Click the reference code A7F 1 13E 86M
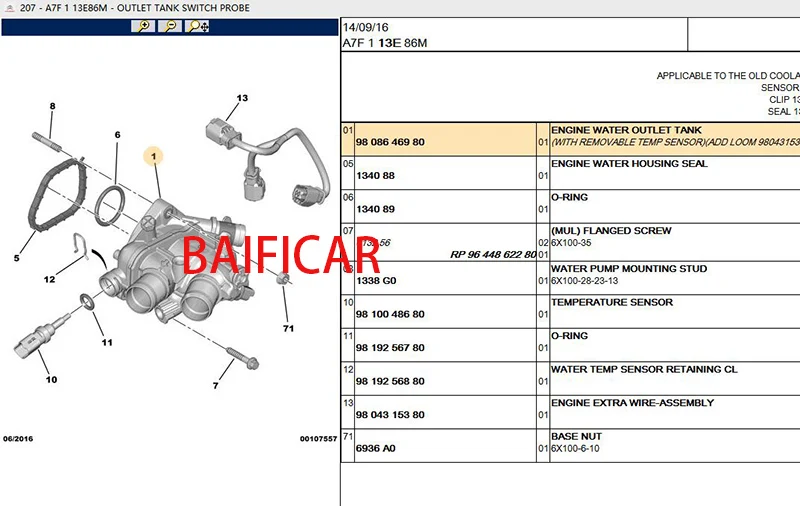 [x=385, y=43]
